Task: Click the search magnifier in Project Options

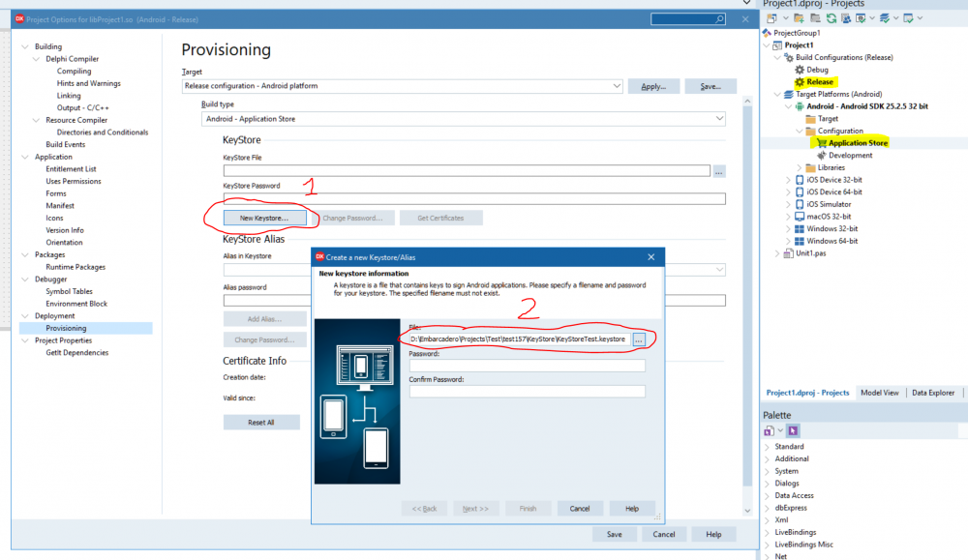Action: pyautogui.click(x=719, y=19)
